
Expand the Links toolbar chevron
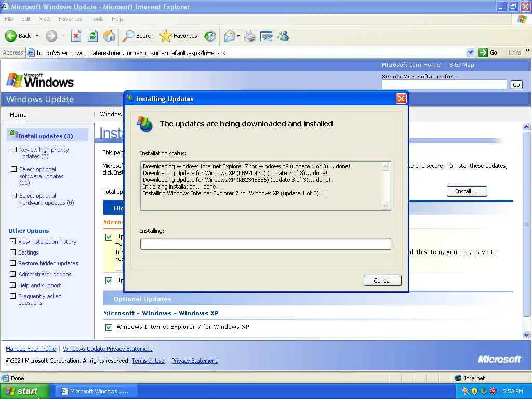[528, 50]
